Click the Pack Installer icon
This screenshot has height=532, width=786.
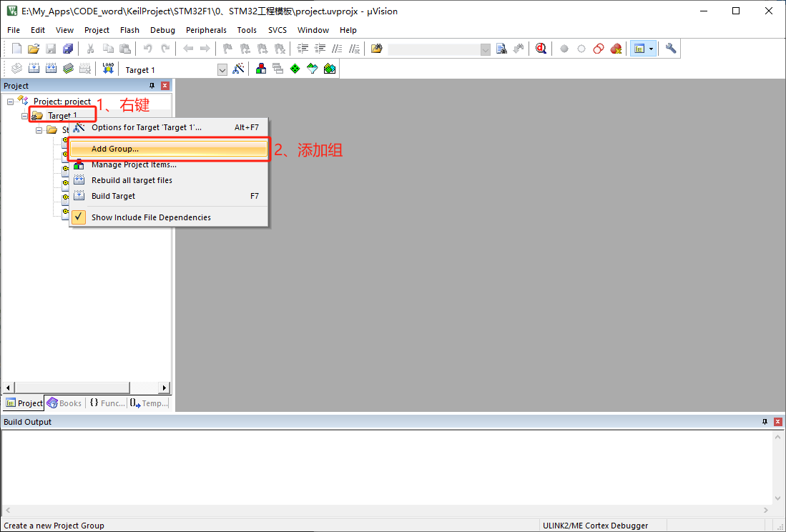coord(329,69)
